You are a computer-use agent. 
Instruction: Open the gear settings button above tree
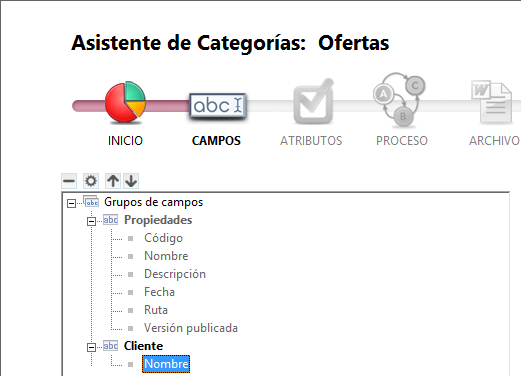pyautogui.click(x=91, y=181)
